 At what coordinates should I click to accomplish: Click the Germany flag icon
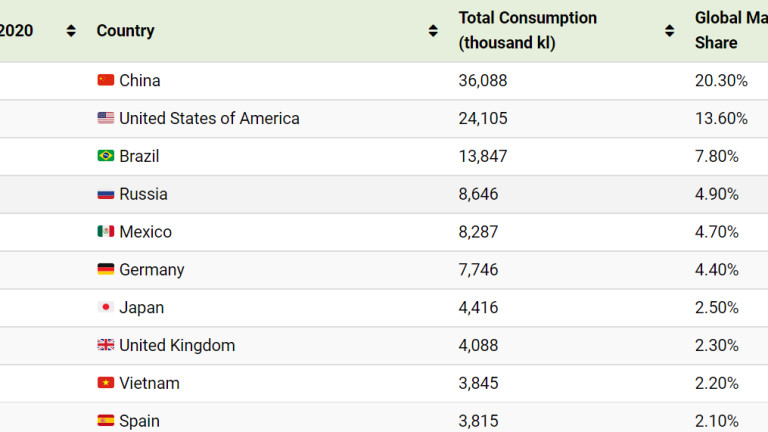(105, 269)
